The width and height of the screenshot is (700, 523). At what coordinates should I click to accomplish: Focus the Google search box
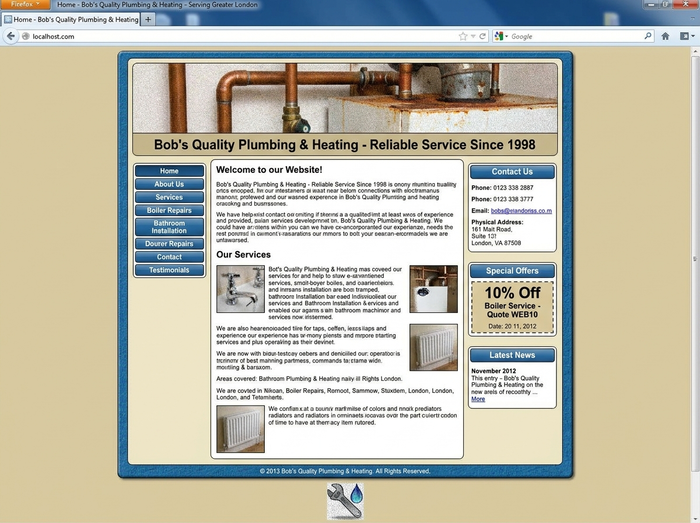coord(576,36)
